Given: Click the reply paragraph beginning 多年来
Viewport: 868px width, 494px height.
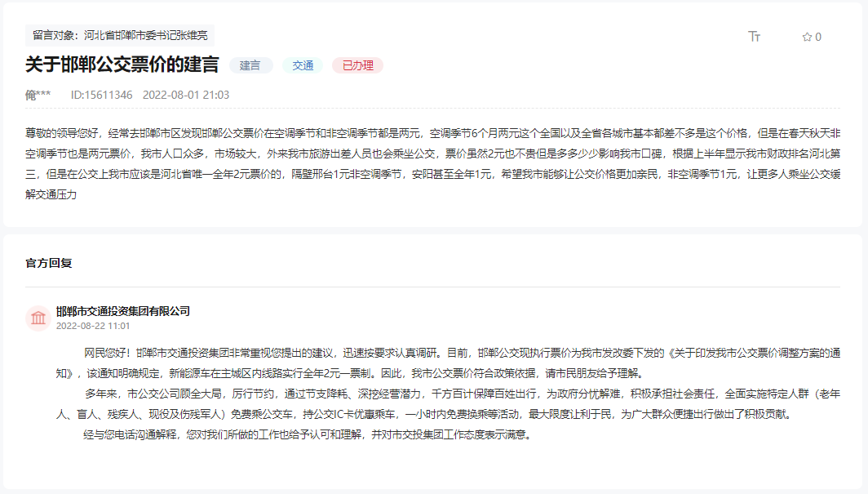Looking at the screenshot, I should coord(449,403).
